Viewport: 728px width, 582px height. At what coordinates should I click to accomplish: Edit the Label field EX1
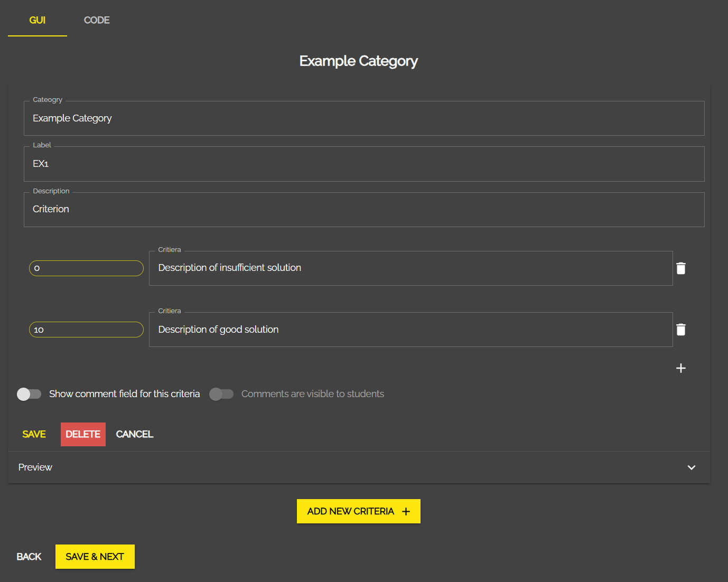[x=364, y=164]
